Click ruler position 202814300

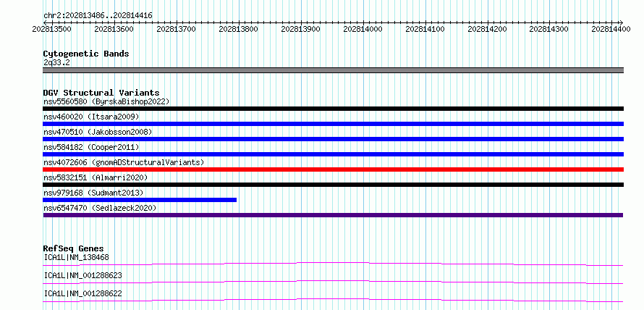tap(549, 29)
